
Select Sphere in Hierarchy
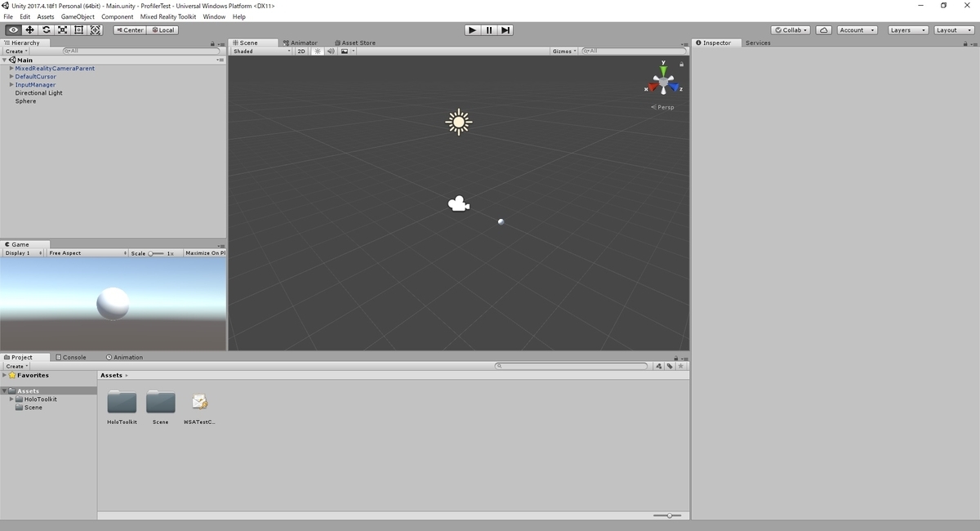(25, 101)
